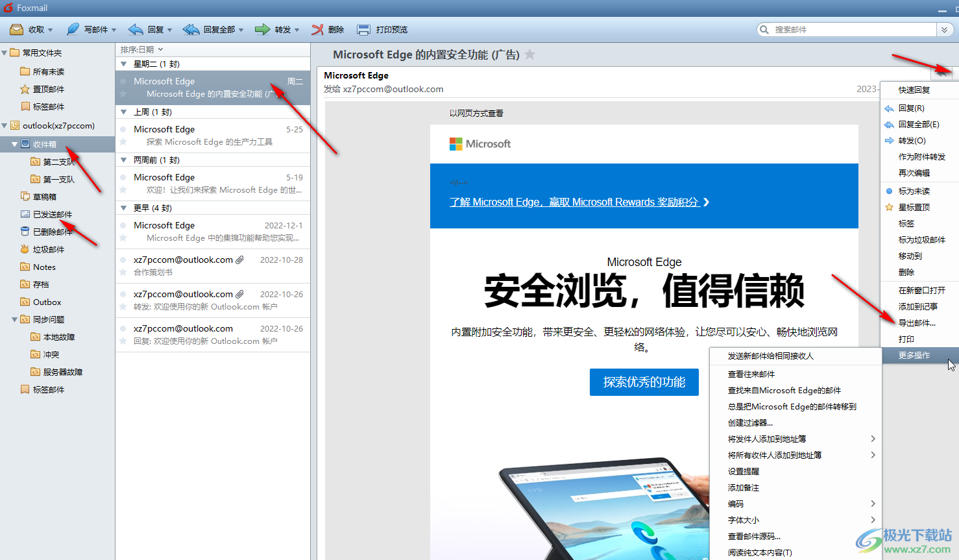
Task: Click the 所有未读 folder icon
Action: [25, 71]
